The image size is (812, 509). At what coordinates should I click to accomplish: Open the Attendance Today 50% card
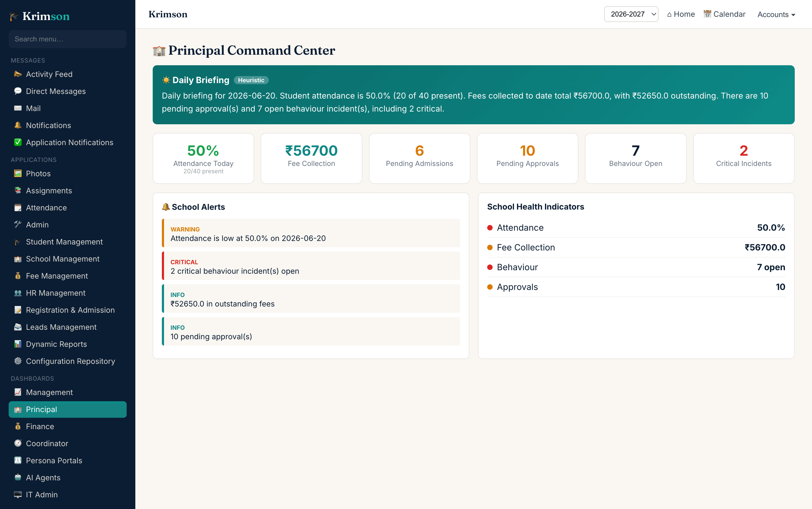coord(203,158)
